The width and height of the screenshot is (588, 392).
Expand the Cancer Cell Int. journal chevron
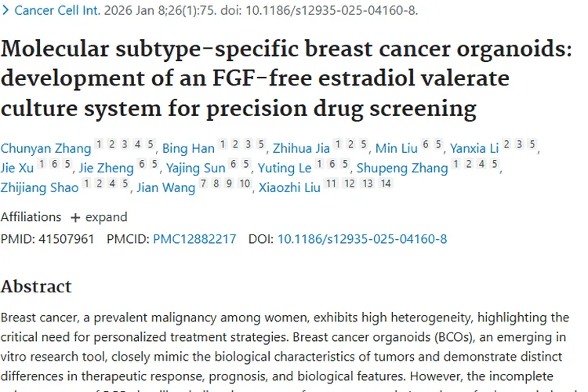(x=6, y=10)
